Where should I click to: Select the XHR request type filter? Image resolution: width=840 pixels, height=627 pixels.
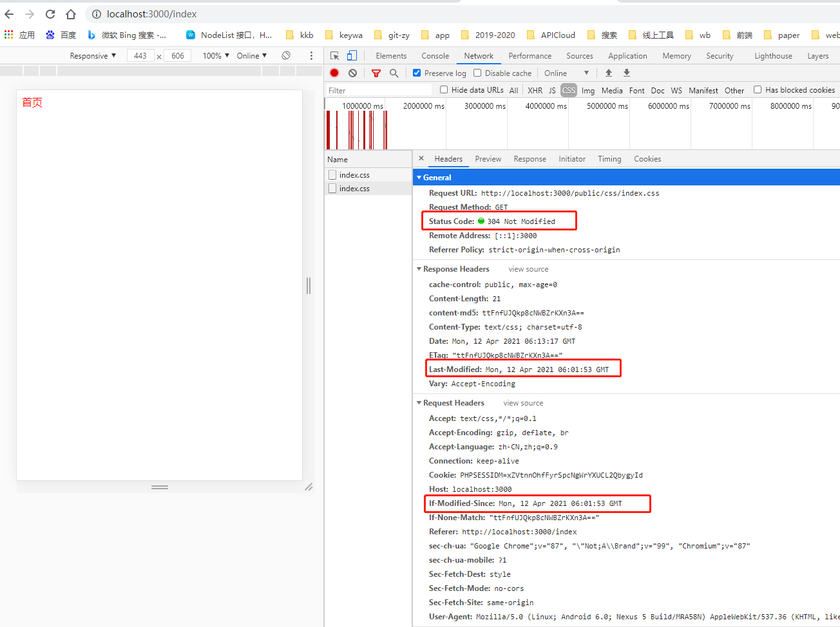click(535, 90)
